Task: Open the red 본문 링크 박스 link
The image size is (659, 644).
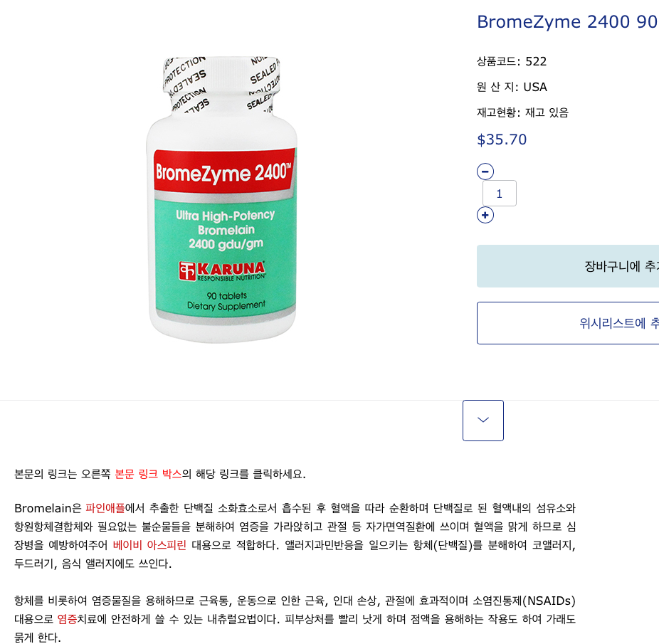Action: 148,474
